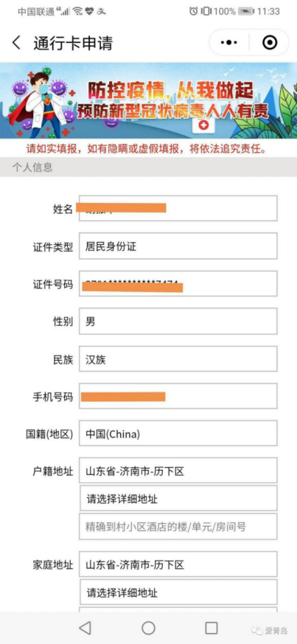Viewport: 297px width, 644px height.
Task: Open the 民族 selector showing 汉族
Action: tap(178, 359)
